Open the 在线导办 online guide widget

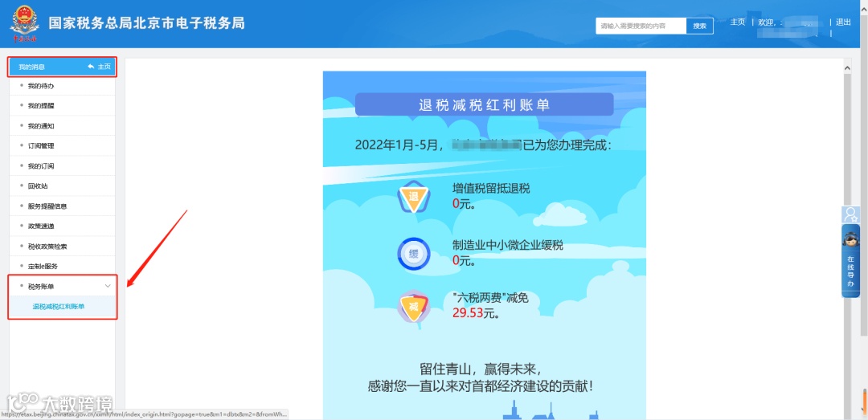click(850, 261)
